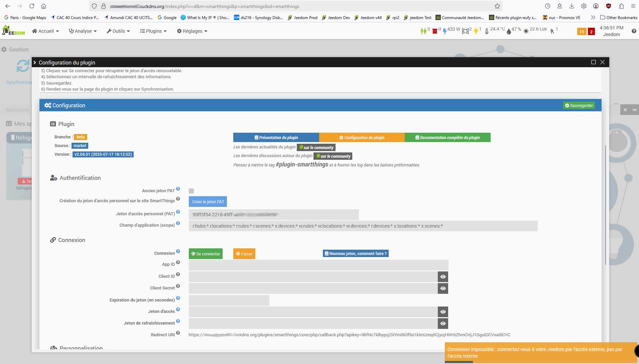
Task: Toggle the Ancien jeton PAT checkbox
Action: coord(191,191)
